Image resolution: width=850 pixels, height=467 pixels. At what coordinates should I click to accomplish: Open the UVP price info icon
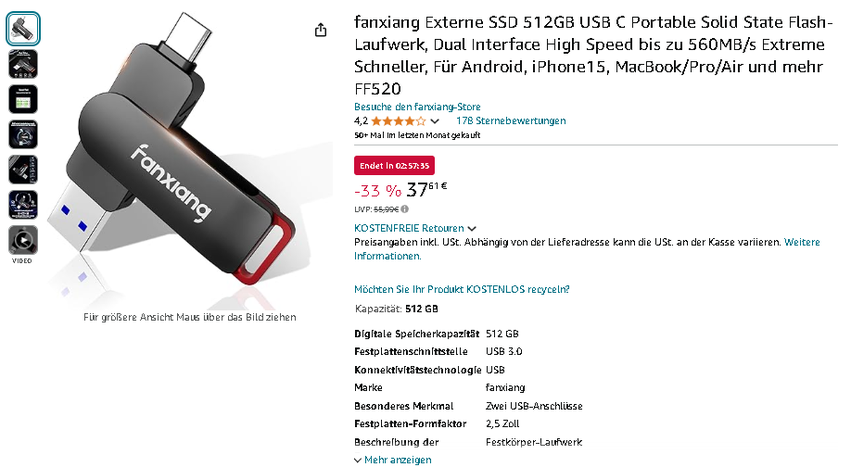pos(405,209)
